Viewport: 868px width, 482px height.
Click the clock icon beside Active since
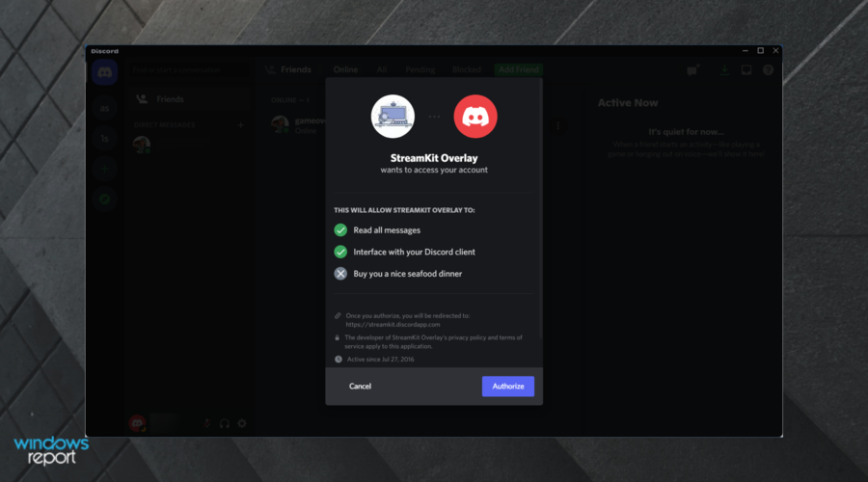tap(339, 360)
